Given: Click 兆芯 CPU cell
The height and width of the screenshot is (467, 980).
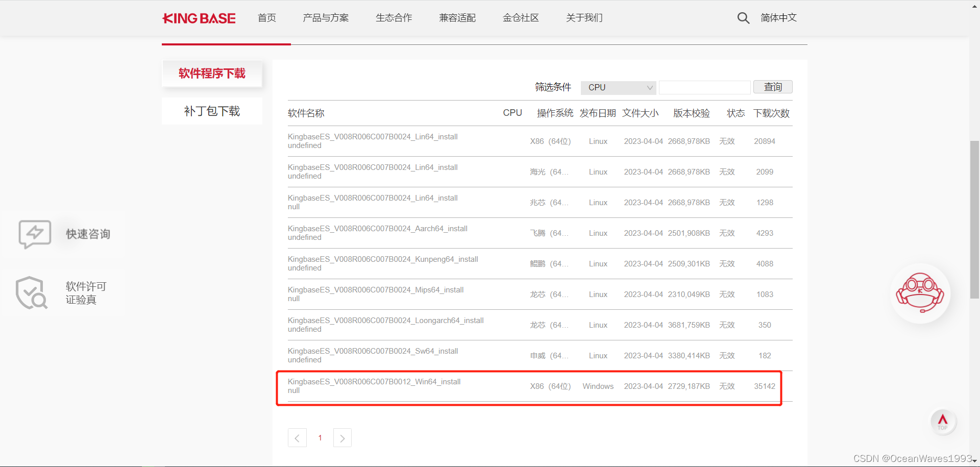Looking at the screenshot, I should point(549,203).
